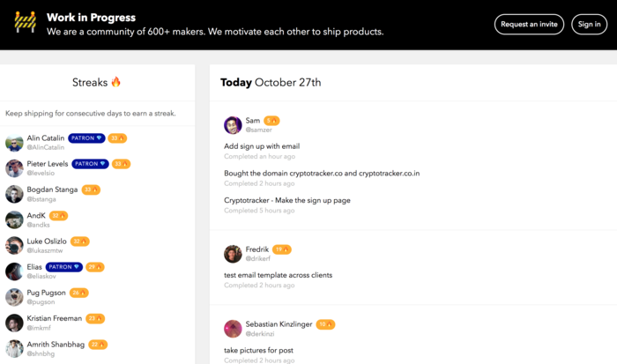Open Sam's profile avatar in feed
617x364 pixels.
coord(233,124)
